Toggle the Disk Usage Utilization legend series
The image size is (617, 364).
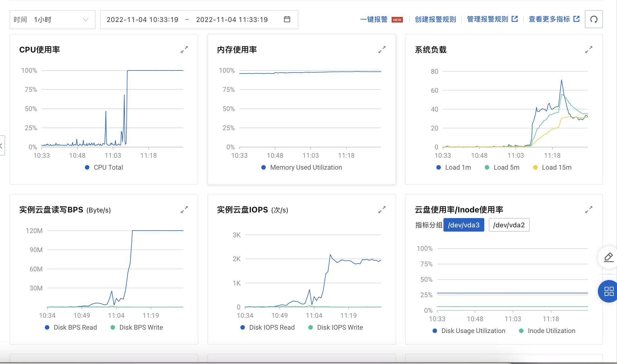469,331
